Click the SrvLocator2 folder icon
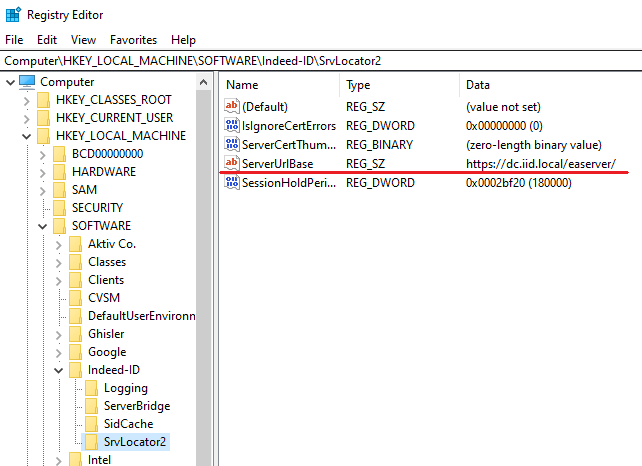 coord(91,442)
